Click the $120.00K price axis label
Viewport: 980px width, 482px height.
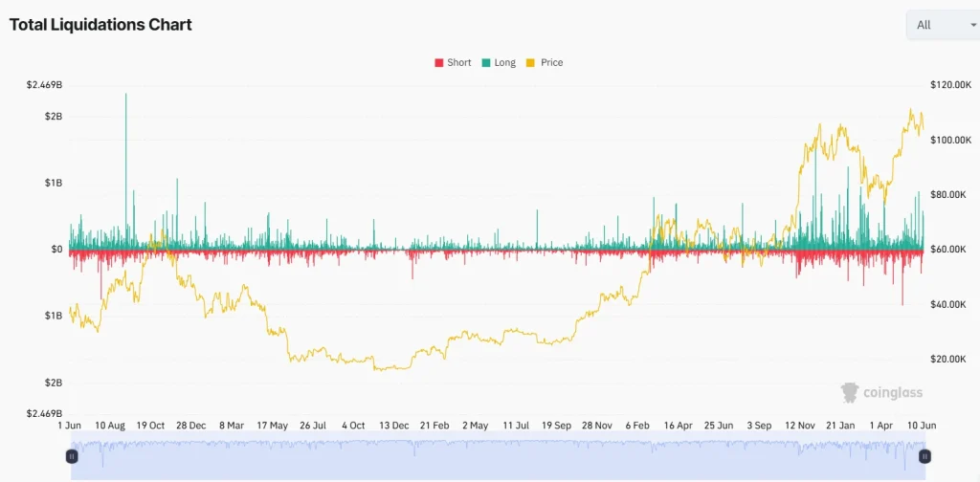click(950, 84)
